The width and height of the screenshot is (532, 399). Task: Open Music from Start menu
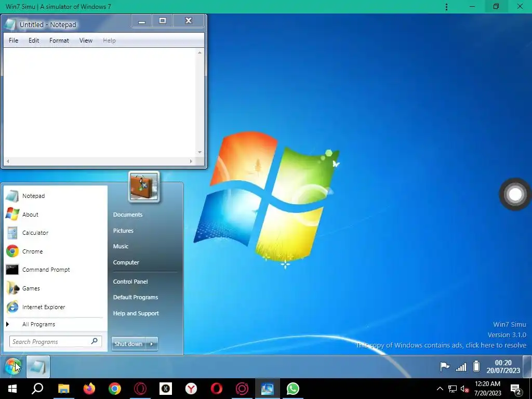coord(121,246)
